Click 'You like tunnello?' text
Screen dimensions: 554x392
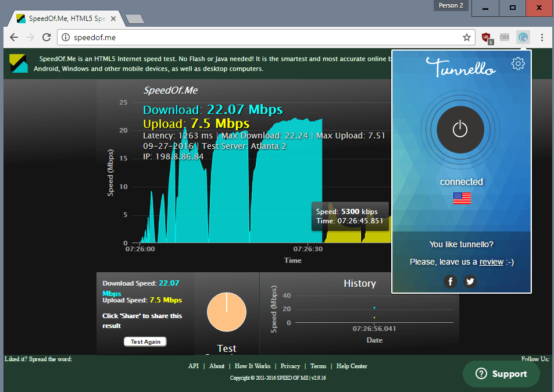(461, 244)
